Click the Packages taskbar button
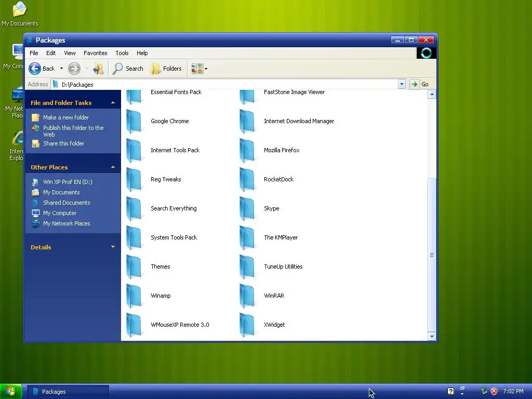 pyautogui.click(x=68, y=392)
